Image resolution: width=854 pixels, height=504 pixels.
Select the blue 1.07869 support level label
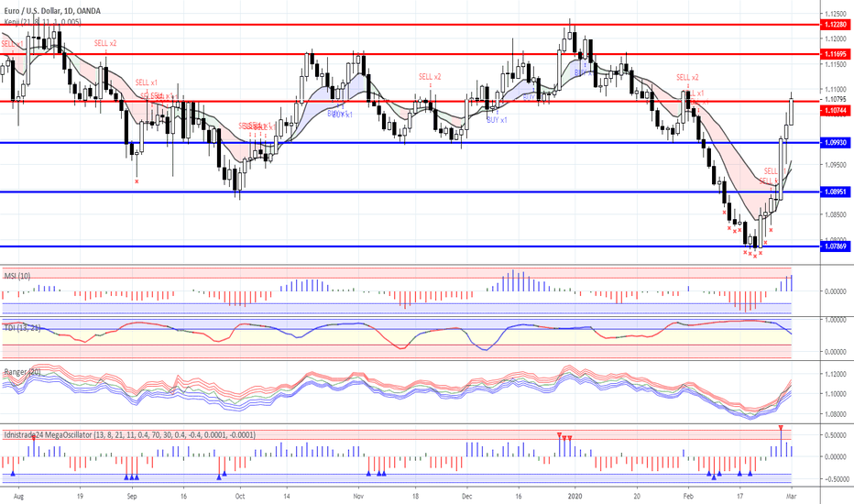tap(835, 247)
